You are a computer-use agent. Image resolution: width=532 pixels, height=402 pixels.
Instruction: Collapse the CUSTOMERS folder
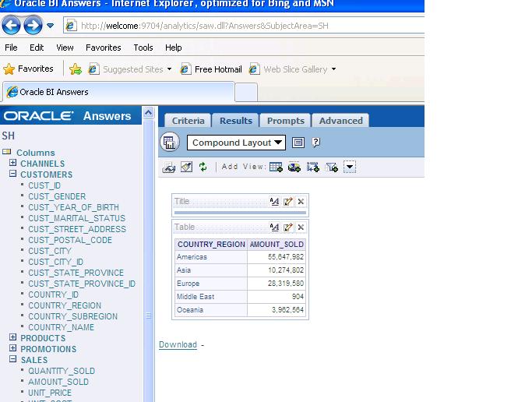point(12,174)
